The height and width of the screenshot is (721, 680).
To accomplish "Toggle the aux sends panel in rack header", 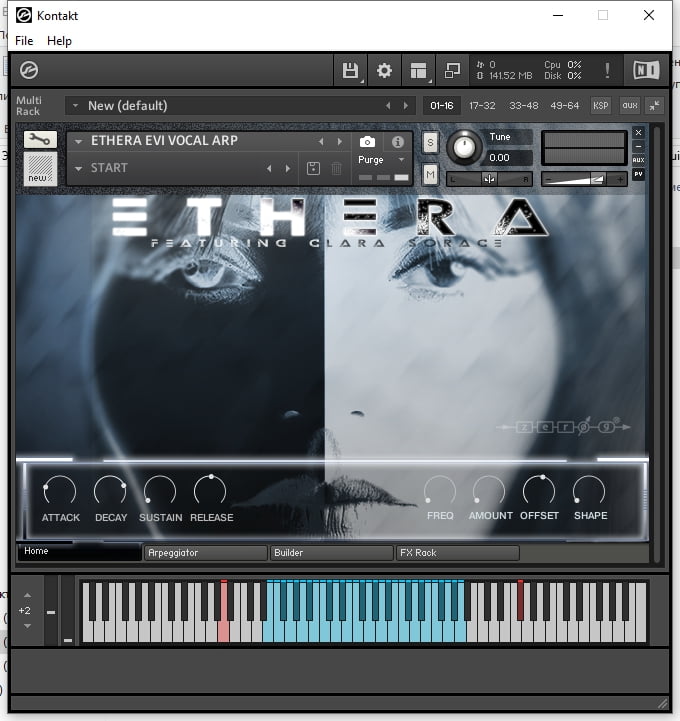I will pyautogui.click(x=629, y=106).
